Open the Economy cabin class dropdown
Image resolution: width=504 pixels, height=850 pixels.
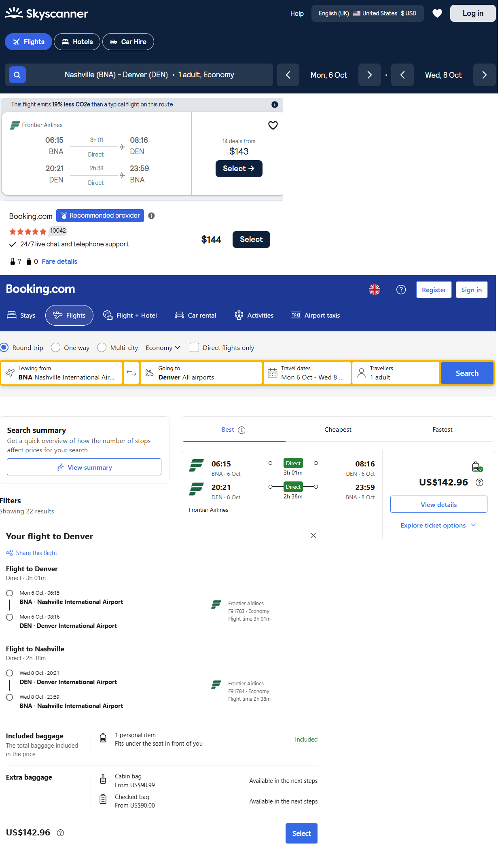[163, 348]
